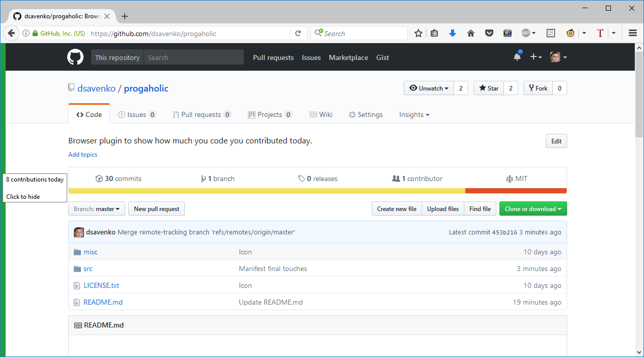This screenshot has width=644, height=357.
Task: View the 30 commits
Action: 118,179
